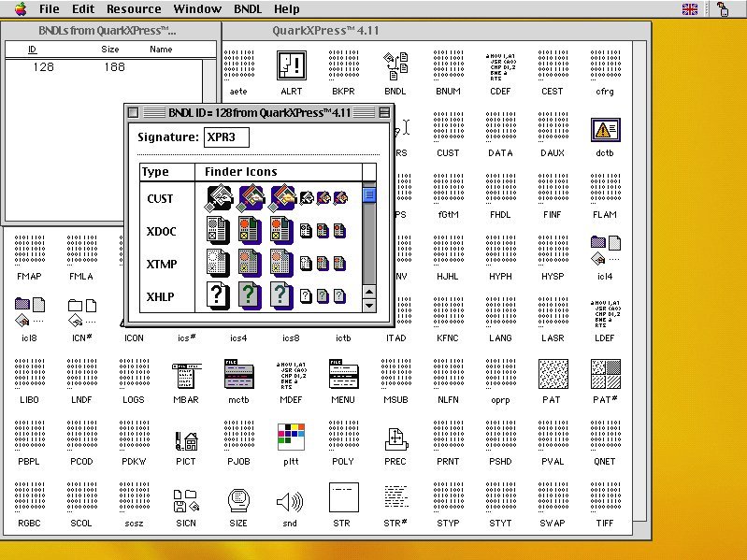
Task: Select the pltt color palette icon
Action: pyautogui.click(x=291, y=438)
